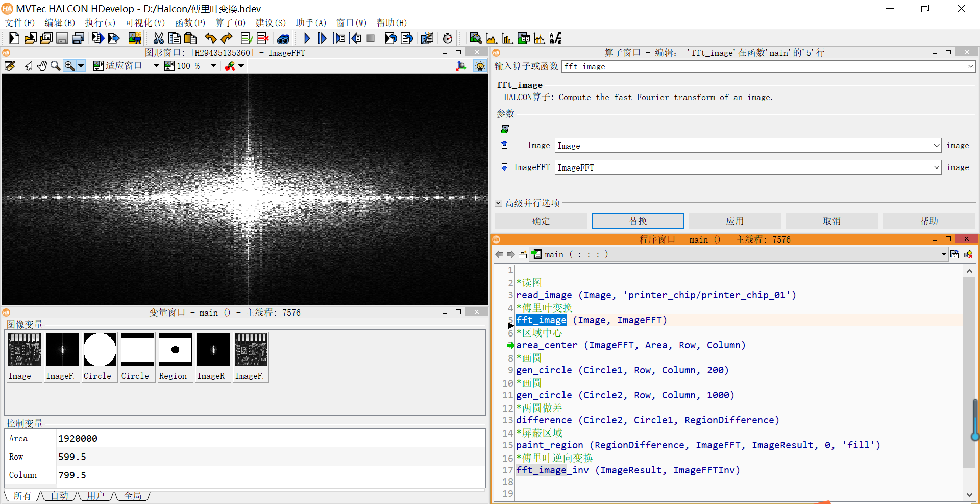Select the hand pan tool
980x504 pixels.
[42, 66]
